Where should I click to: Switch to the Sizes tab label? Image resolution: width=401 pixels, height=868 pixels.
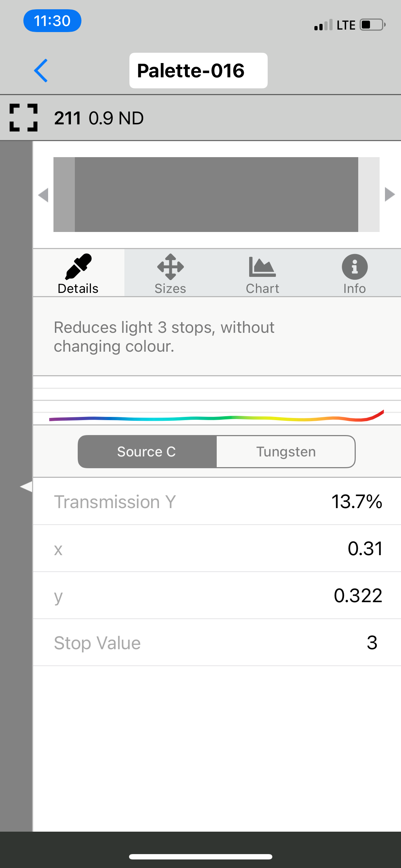170,289
